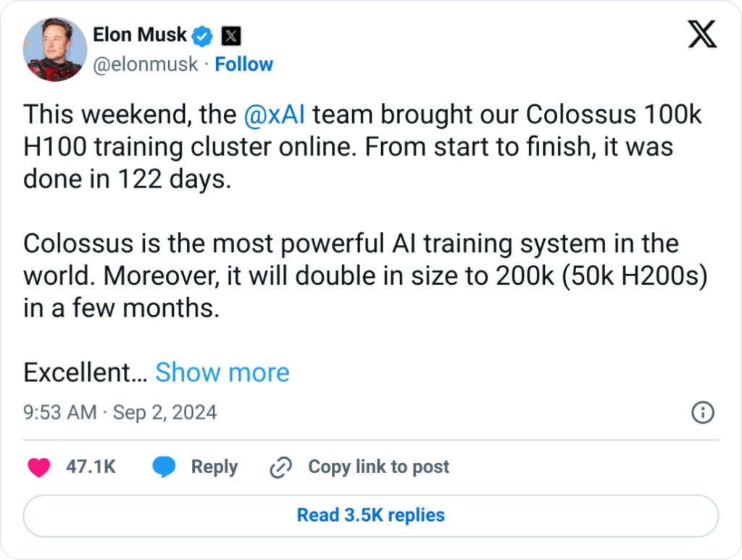Click the Read 3.5K replies button
Screen dimensions: 742x560
coord(371,515)
